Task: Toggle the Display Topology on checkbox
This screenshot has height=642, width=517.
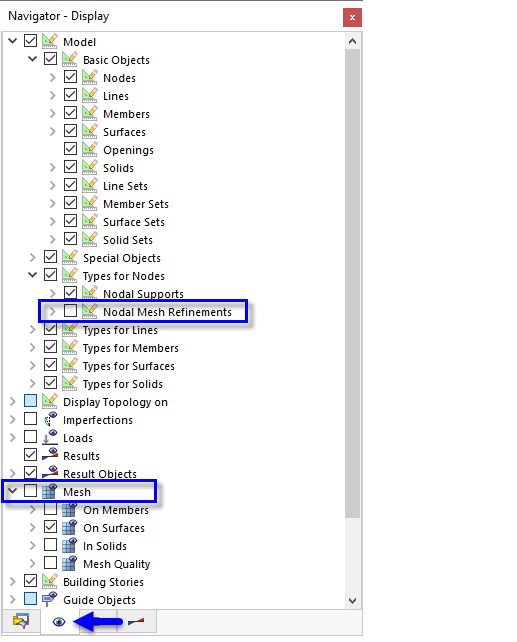Action: 30,401
